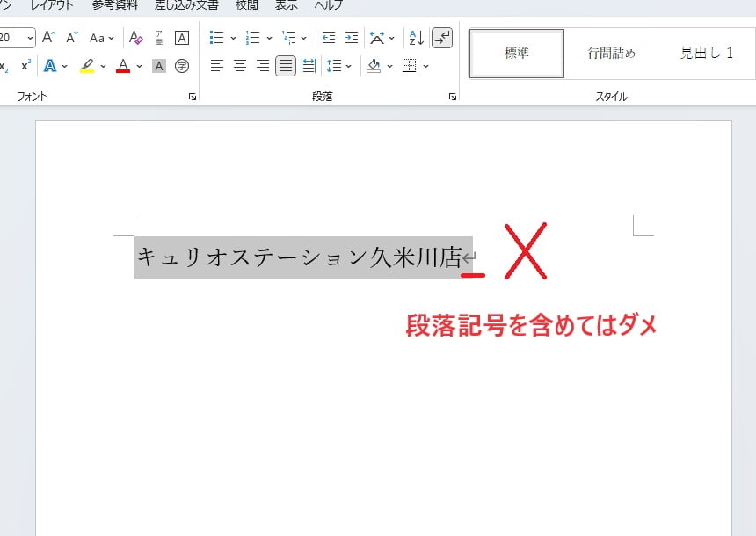Open the 表示 ribbon tab

pos(286,5)
